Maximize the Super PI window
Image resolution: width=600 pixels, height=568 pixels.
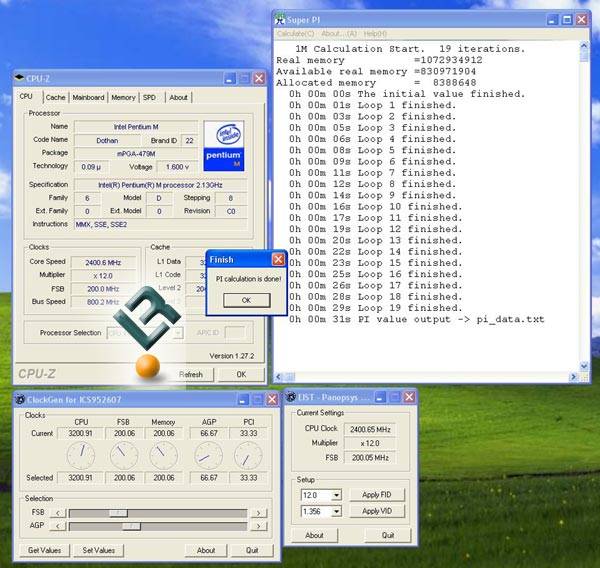pos(567,20)
